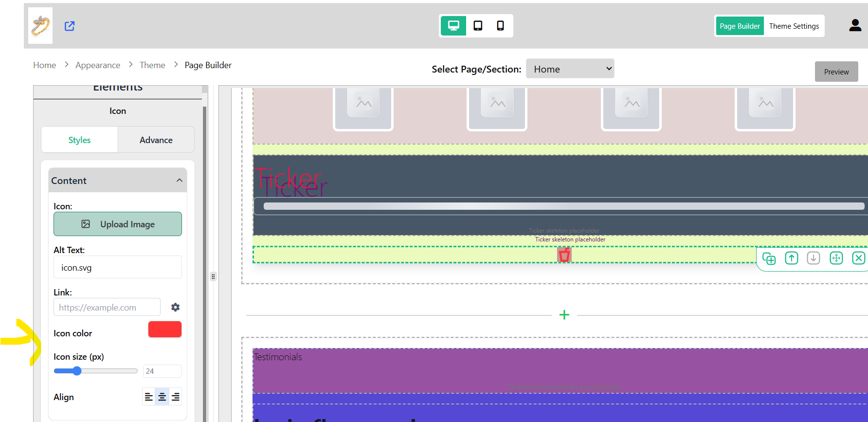The image size is (868, 422).
Task: Select the Styles tab
Action: [x=79, y=140]
